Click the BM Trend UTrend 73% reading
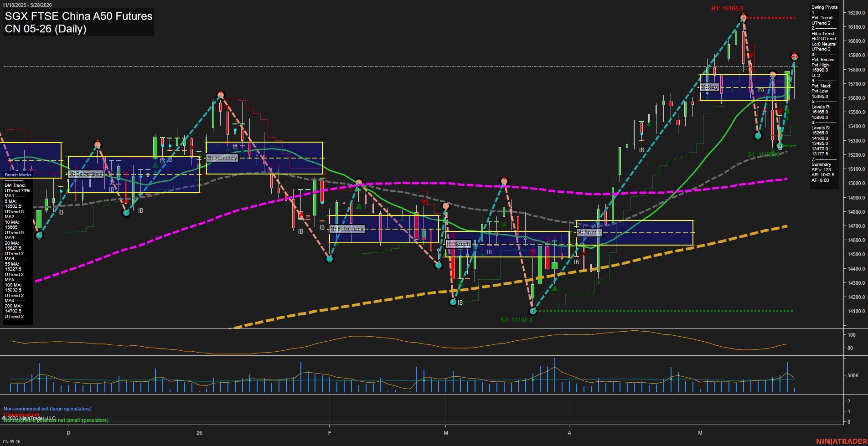 point(17,188)
